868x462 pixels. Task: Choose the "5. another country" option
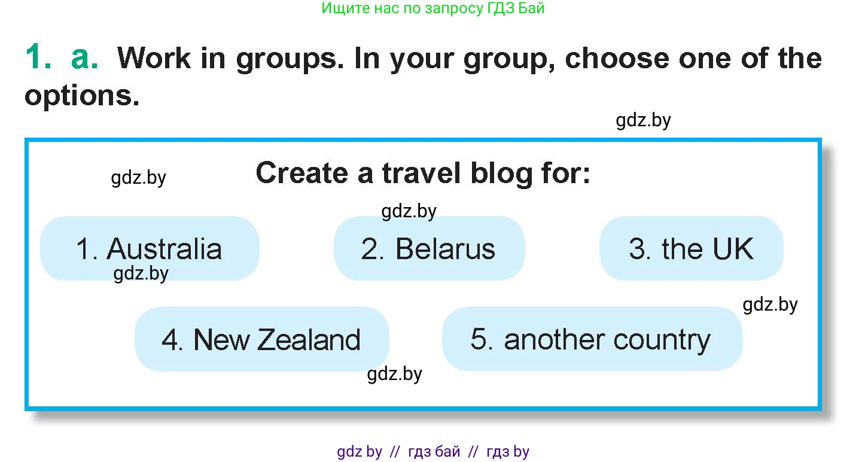(591, 339)
